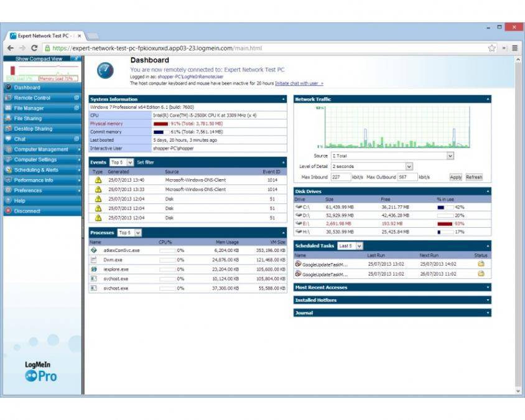The height and width of the screenshot is (420, 525).
Task: Click the Refresh button in Network Traffic
Action: point(474,177)
